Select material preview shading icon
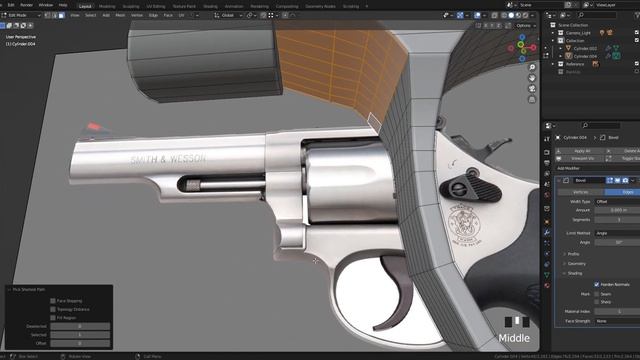The image size is (640, 360). [518, 15]
